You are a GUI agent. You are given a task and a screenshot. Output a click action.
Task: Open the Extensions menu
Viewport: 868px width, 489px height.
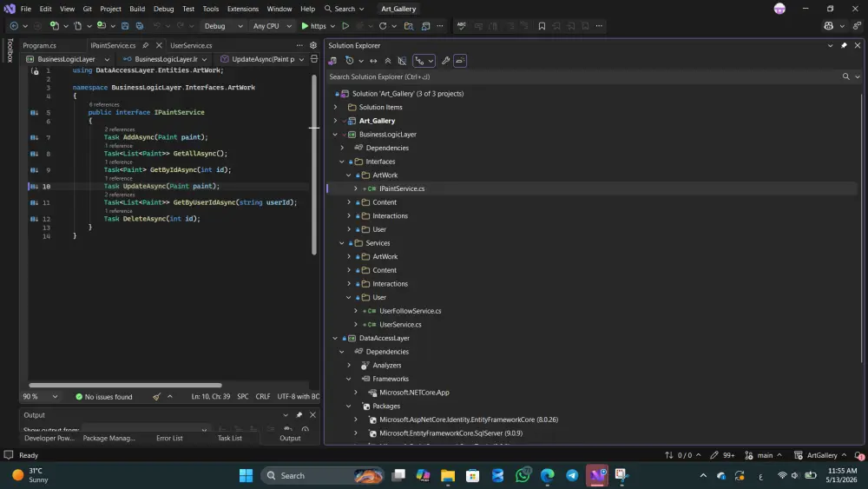(242, 9)
